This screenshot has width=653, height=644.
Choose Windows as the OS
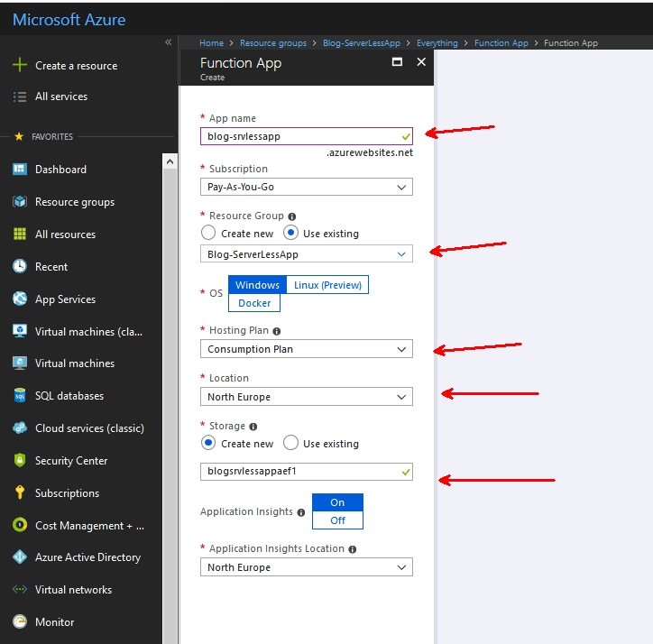point(257,285)
